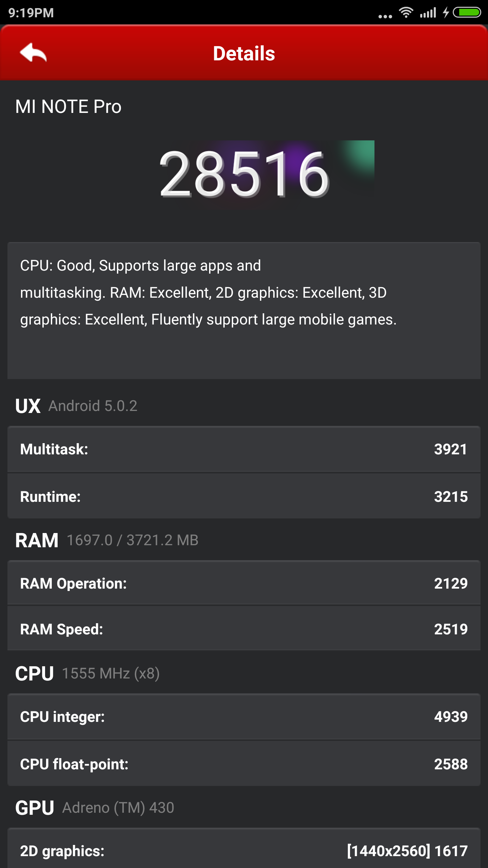Tap the 28516 total score
Viewport: 488px width, 868px height.
point(244,174)
